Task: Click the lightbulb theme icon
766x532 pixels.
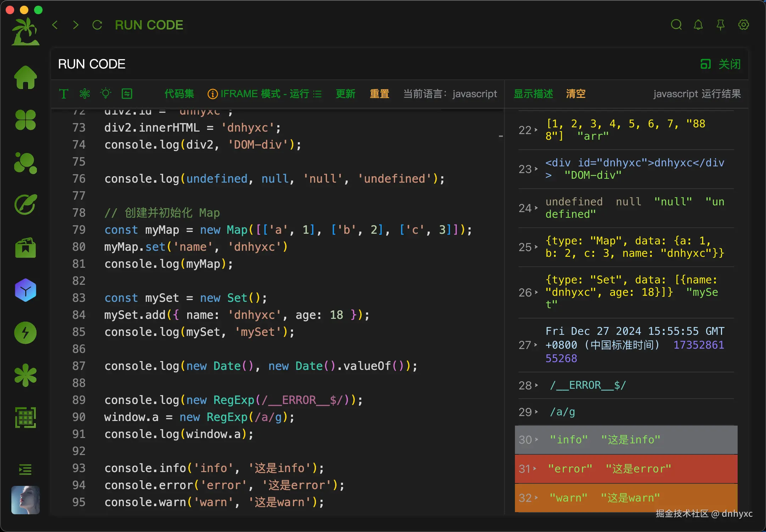Action: pos(106,94)
